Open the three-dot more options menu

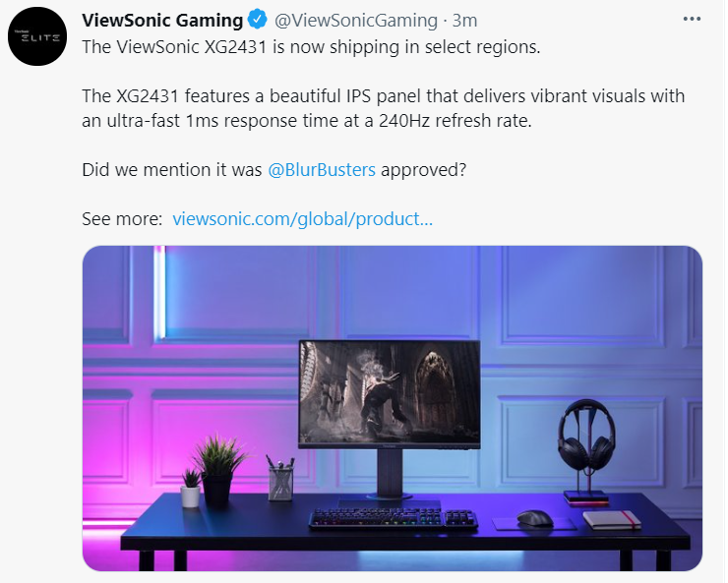click(x=692, y=19)
